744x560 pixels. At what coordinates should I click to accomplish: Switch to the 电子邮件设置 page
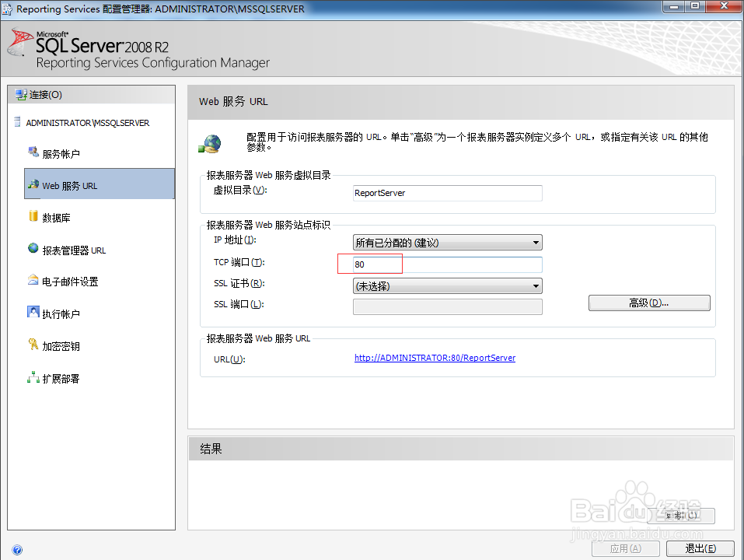70,282
